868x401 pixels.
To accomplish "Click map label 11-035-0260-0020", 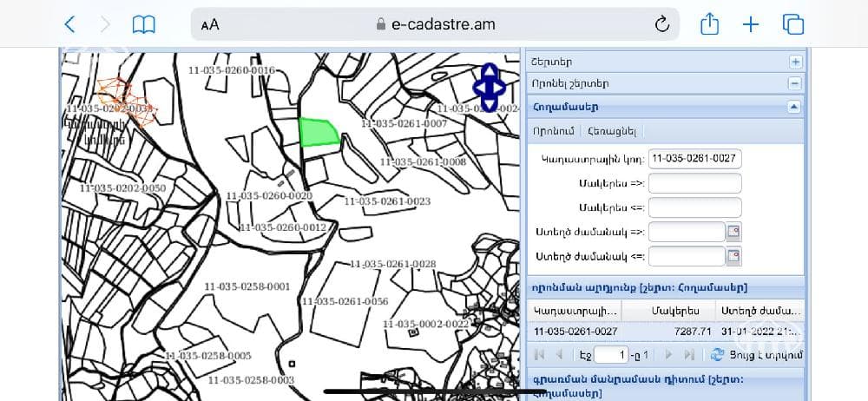I will (x=269, y=195).
